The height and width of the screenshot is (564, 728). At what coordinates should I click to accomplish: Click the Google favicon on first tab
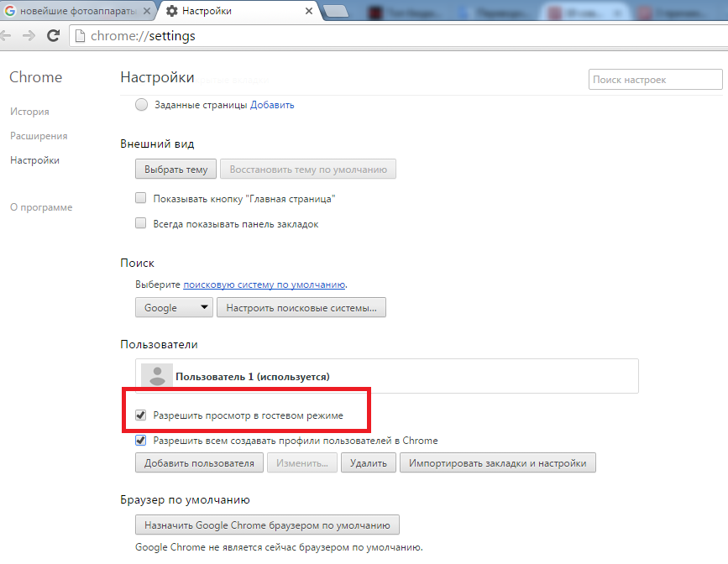pos(10,11)
